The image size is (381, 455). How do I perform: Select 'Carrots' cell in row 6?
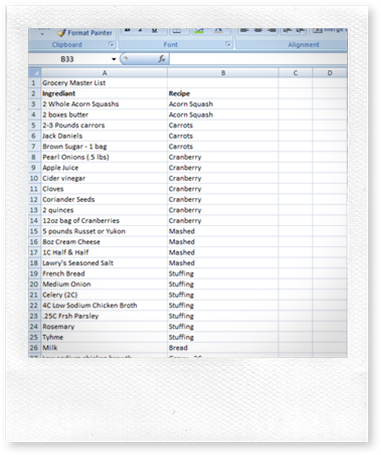[223, 136]
